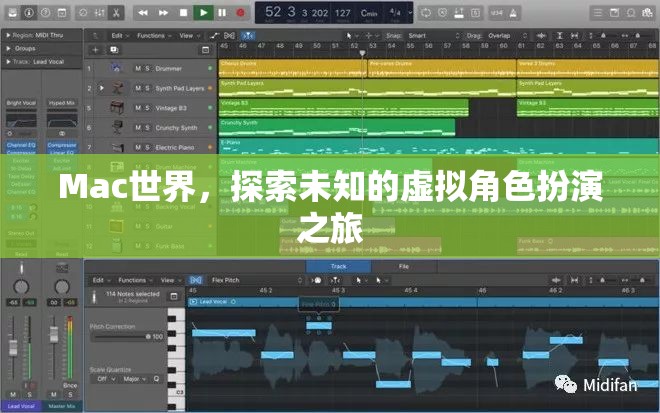Image resolution: width=660 pixels, height=413 pixels.
Task: Expand the Groups inspector section
Action: (8, 48)
